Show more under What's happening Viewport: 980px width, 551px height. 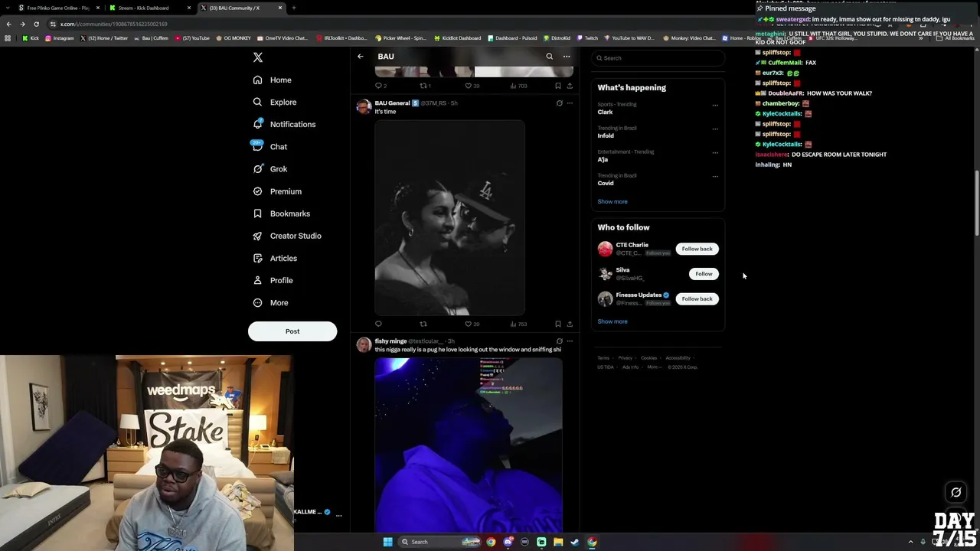tap(612, 201)
